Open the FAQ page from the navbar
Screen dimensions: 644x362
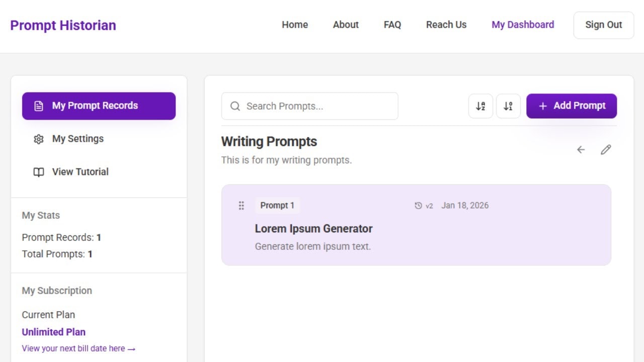(x=392, y=25)
